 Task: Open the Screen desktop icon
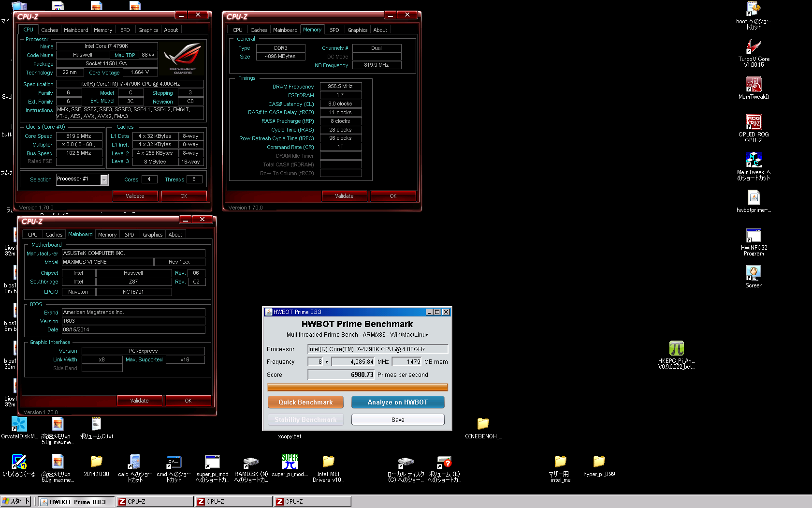click(754, 273)
